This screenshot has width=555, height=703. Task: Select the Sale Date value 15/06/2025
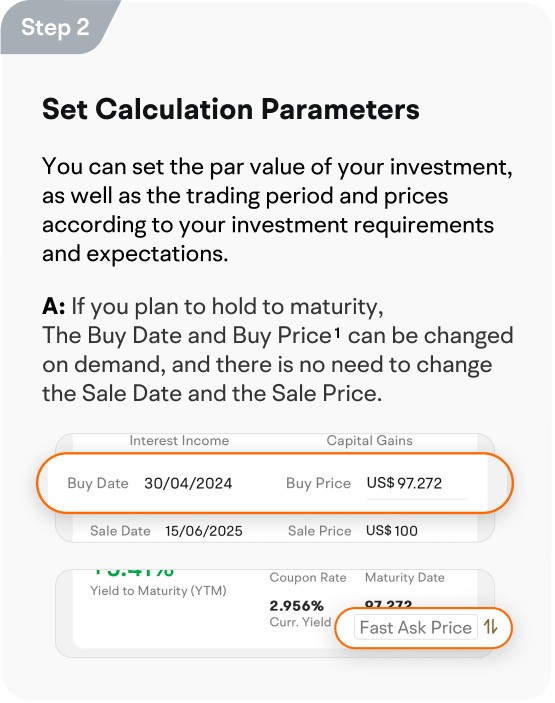pos(204,531)
